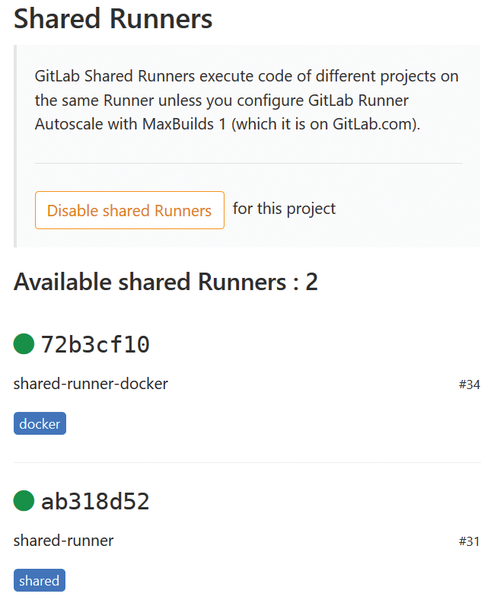Open runner token 72b3cf10
484x600 pixels.
[x=95, y=344]
